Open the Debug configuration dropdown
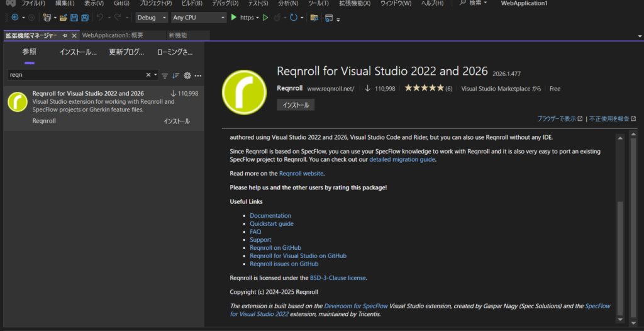The height and width of the screenshot is (331, 644). click(152, 18)
